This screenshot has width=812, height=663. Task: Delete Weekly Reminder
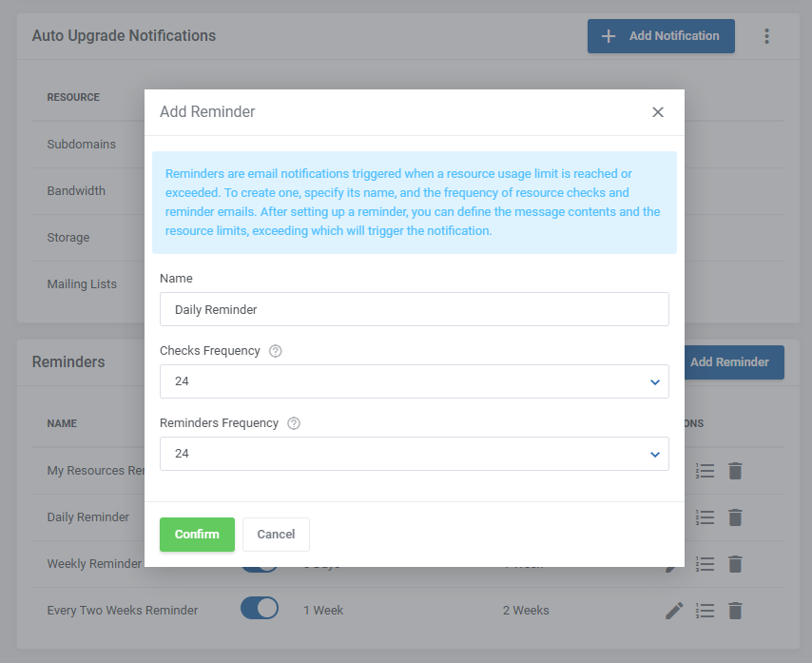click(x=735, y=564)
